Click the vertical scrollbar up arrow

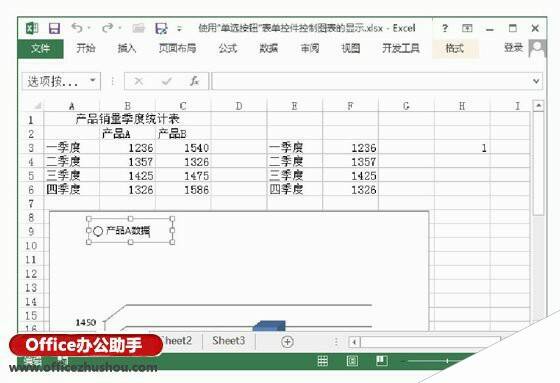pos(538,105)
